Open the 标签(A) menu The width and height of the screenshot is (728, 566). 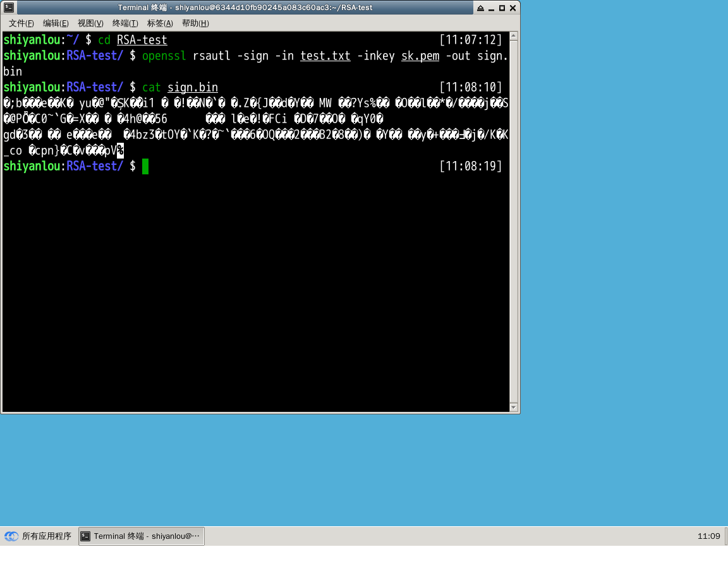click(160, 23)
